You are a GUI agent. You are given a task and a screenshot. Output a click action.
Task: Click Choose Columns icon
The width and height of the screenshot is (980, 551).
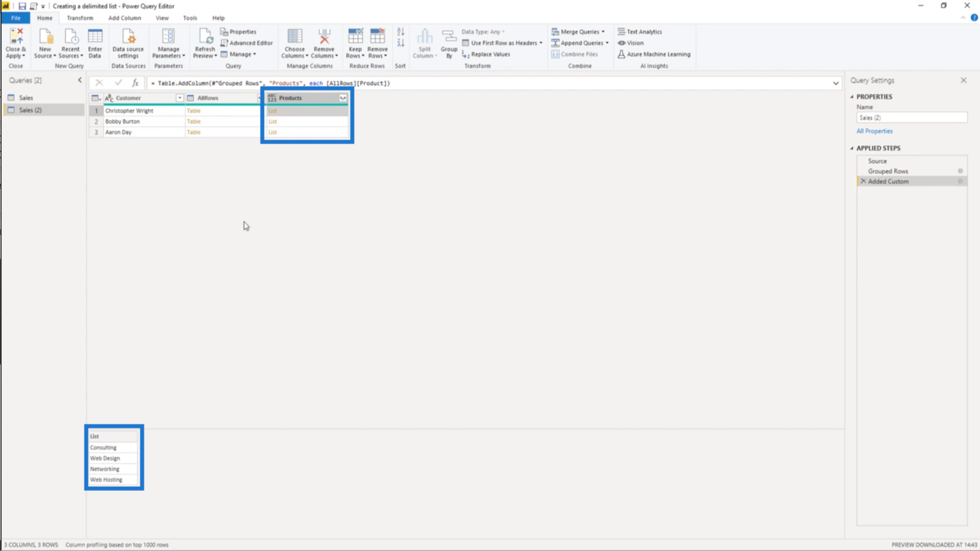[295, 36]
